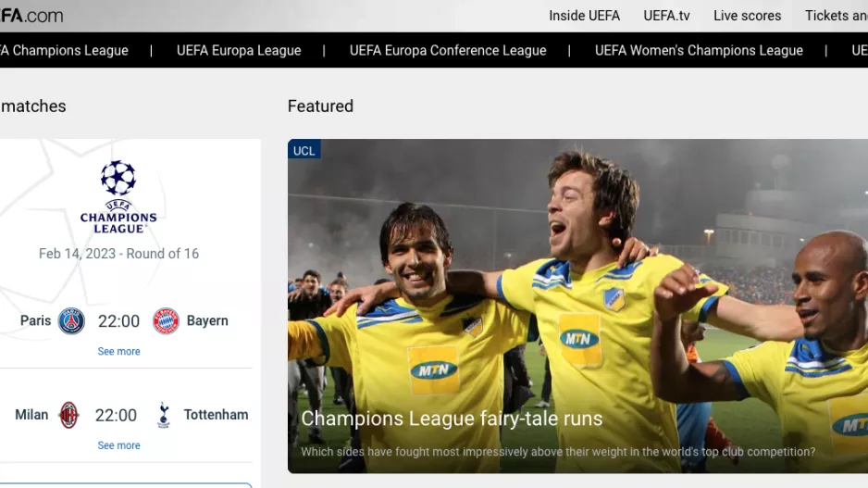The height and width of the screenshot is (488, 868).
Task: Select UEFA Women's Champions League tab
Action: (699, 50)
